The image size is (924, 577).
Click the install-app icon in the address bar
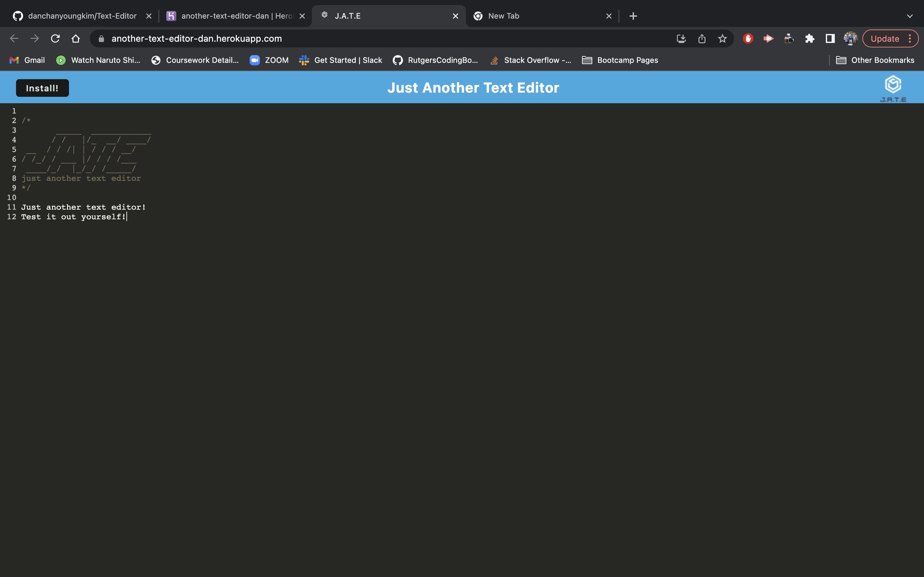[x=681, y=38]
